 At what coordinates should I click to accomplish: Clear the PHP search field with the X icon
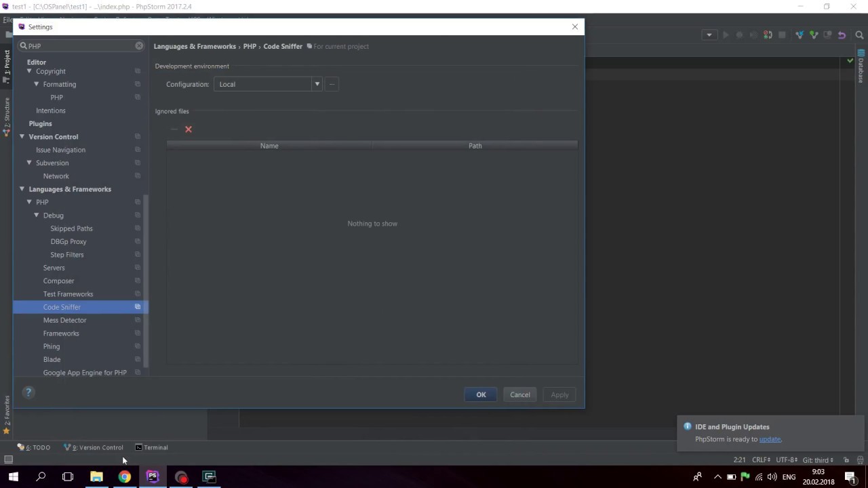point(139,46)
